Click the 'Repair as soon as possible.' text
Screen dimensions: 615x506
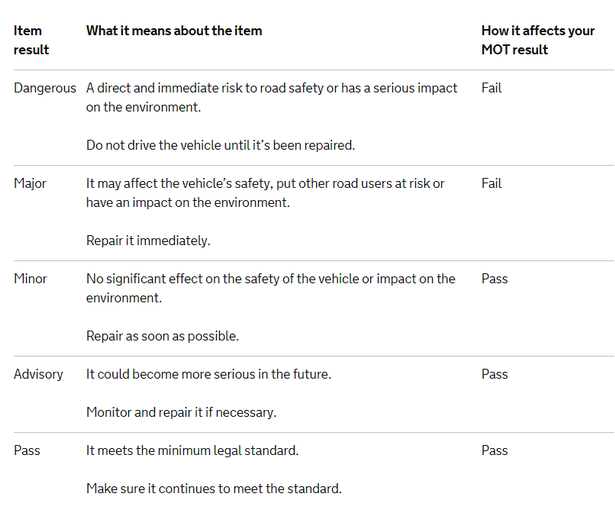[162, 336]
